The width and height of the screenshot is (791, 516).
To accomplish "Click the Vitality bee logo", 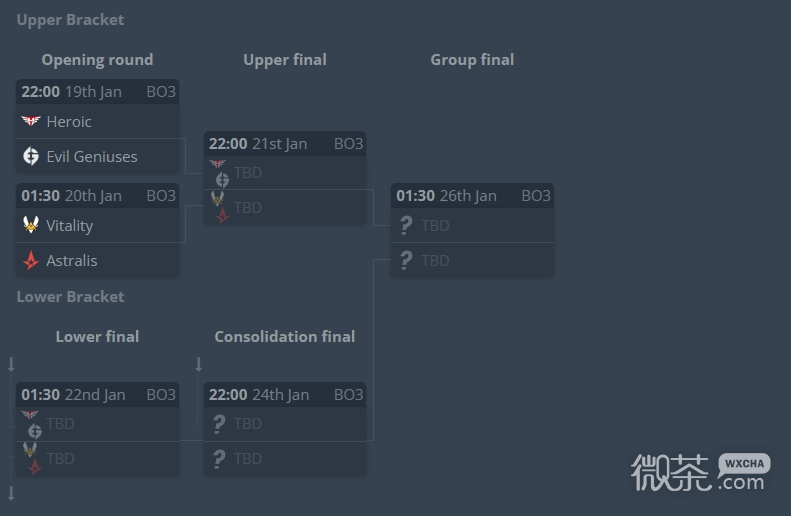I will pos(31,225).
